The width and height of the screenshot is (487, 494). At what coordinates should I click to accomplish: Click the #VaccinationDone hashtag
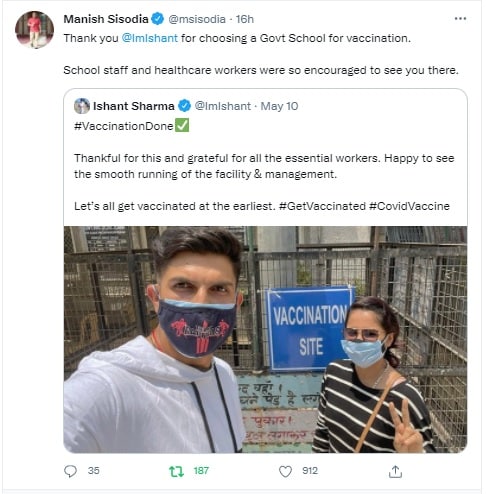coord(124,126)
